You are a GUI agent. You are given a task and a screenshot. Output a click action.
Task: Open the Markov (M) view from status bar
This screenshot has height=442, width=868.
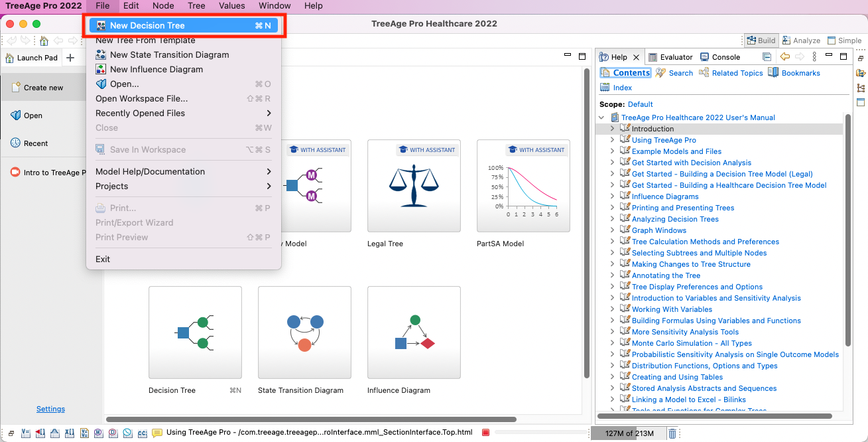point(98,433)
